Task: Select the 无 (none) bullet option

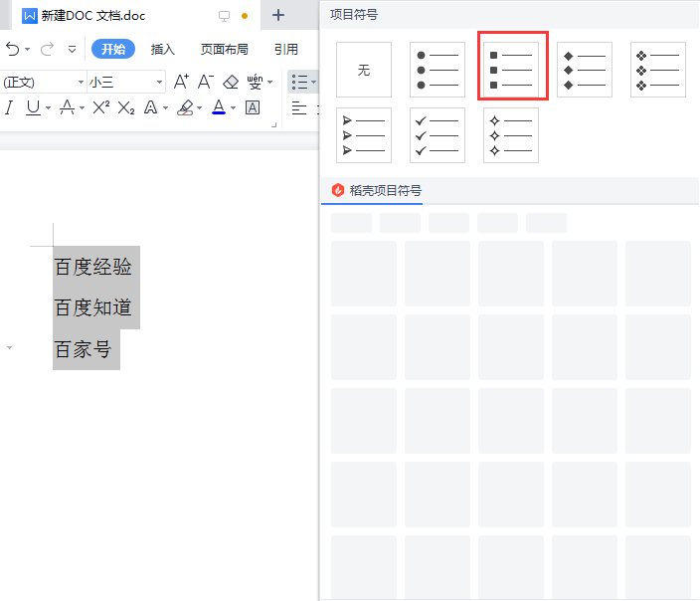Action: (x=364, y=70)
